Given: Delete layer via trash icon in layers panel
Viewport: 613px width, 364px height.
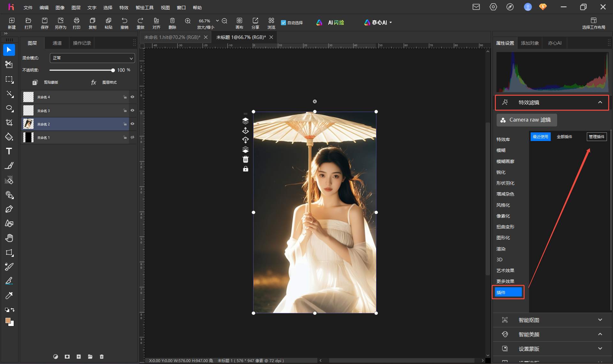Looking at the screenshot, I should pyautogui.click(x=102, y=357).
